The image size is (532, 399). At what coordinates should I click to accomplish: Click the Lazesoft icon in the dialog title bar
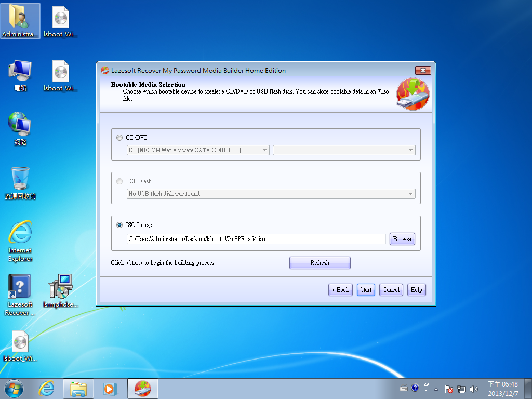[105, 70]
